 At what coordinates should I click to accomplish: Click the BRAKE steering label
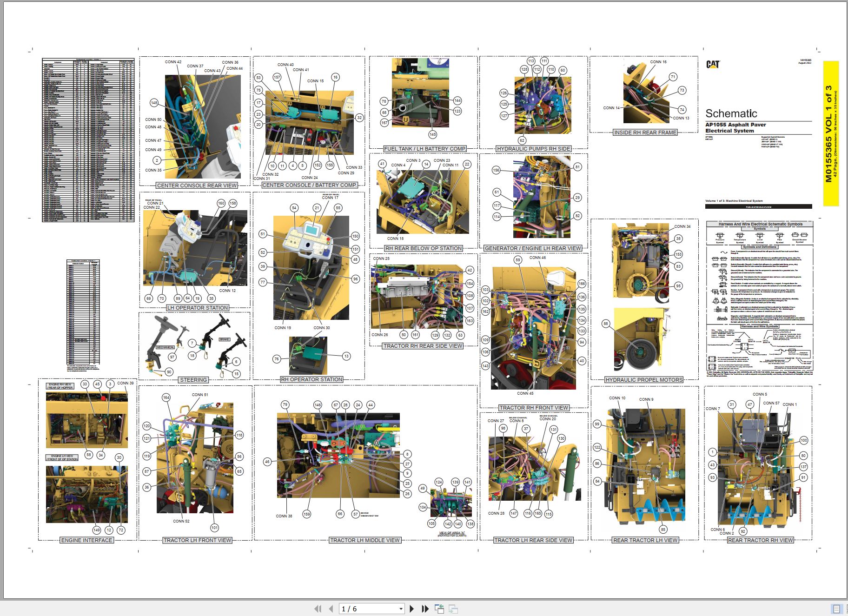click(225, 339)
